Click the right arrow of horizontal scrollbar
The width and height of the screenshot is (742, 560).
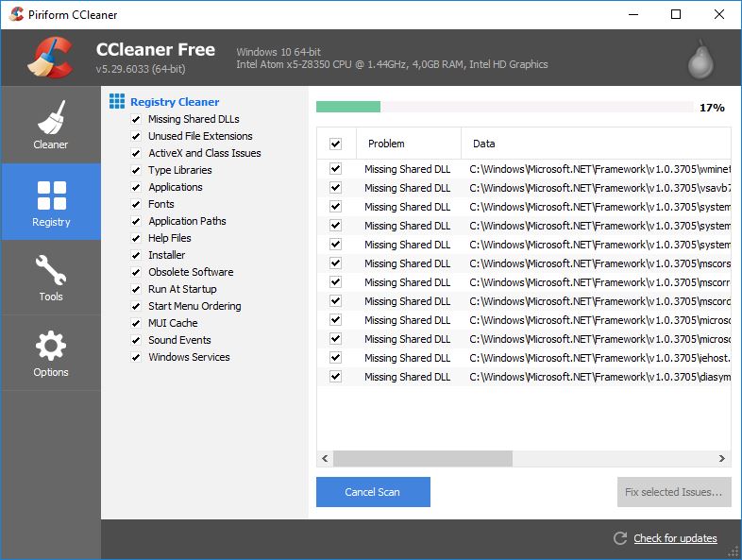[721, 458]
